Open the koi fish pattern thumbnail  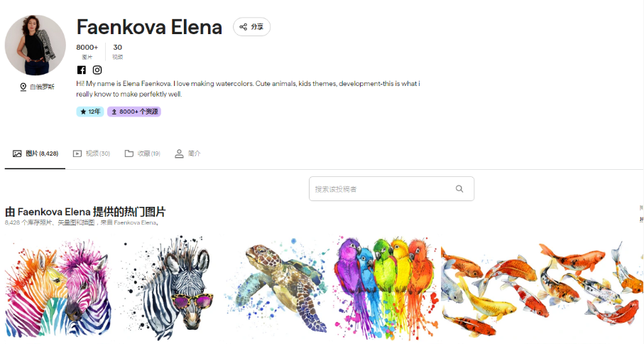coord(541,289)
